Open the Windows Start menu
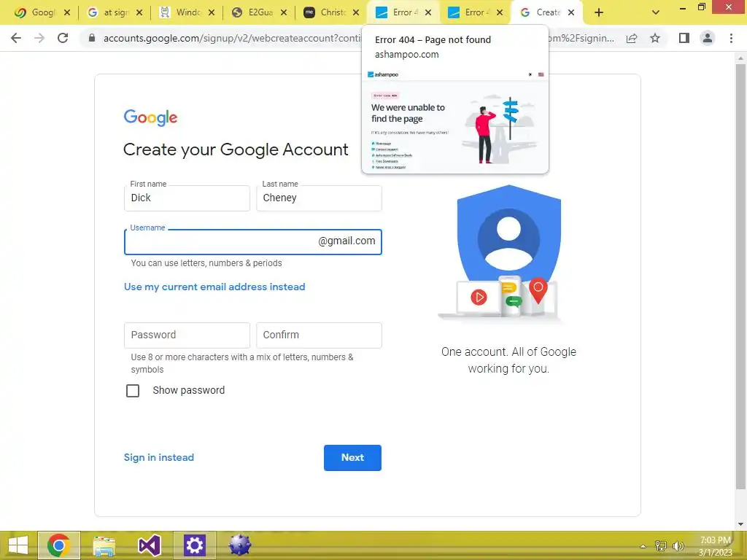The image size is (747, 560). click(x=18, y=545)
